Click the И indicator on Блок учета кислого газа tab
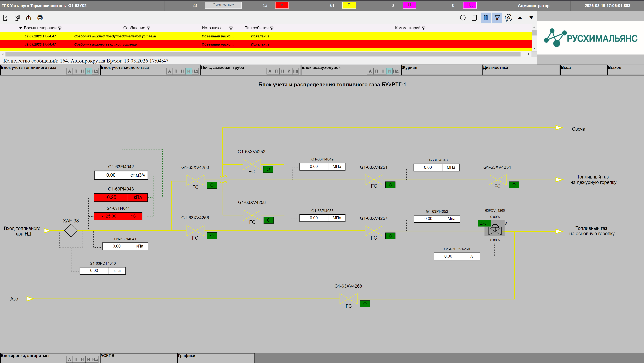The height and width of the screenshot is (363, 644). 189,71
